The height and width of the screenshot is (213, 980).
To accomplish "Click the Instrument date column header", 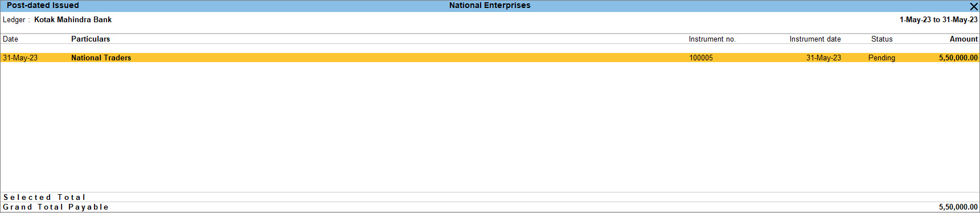I will click(815, 39).
